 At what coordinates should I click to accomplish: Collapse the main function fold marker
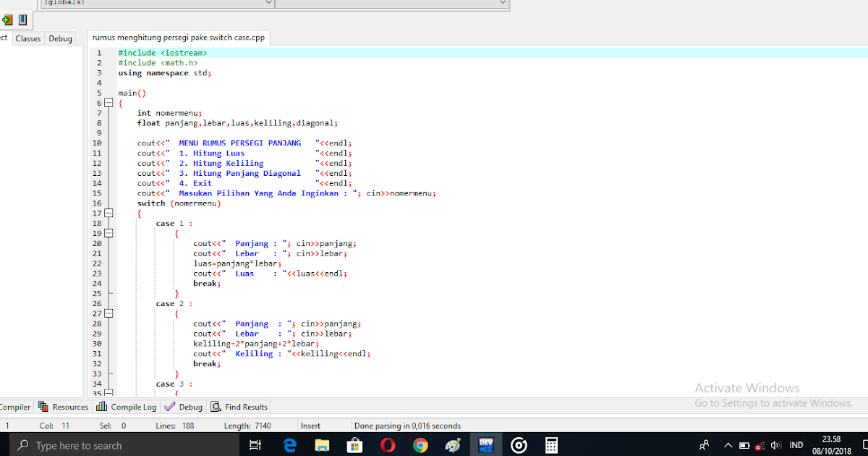[x=109, y=103]
